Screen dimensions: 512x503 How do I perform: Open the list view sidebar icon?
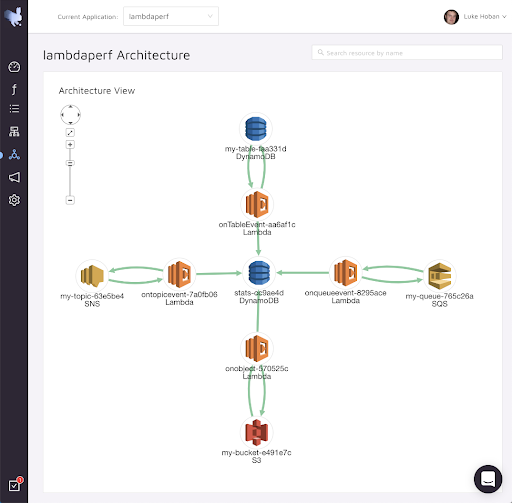(14, 109)
